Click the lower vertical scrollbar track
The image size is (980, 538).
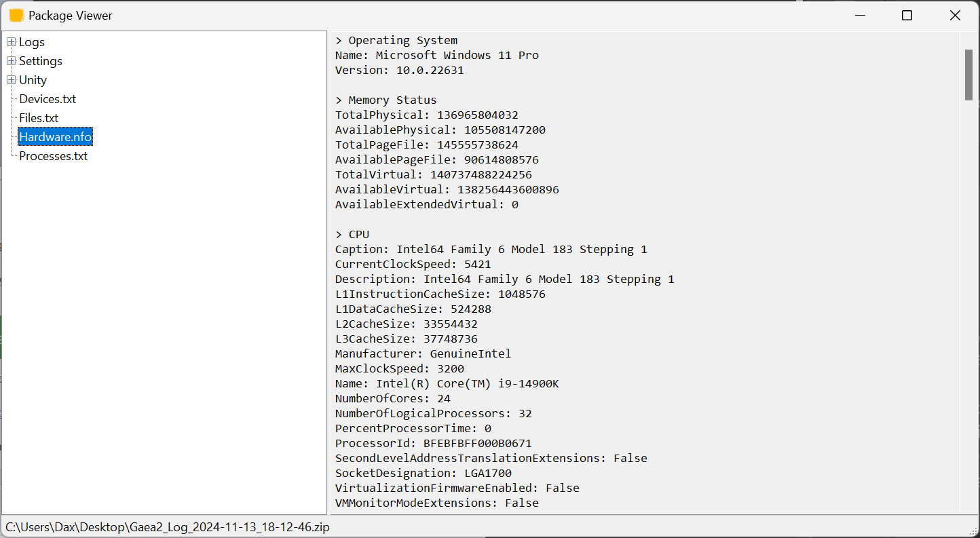(x=968, y=339)
